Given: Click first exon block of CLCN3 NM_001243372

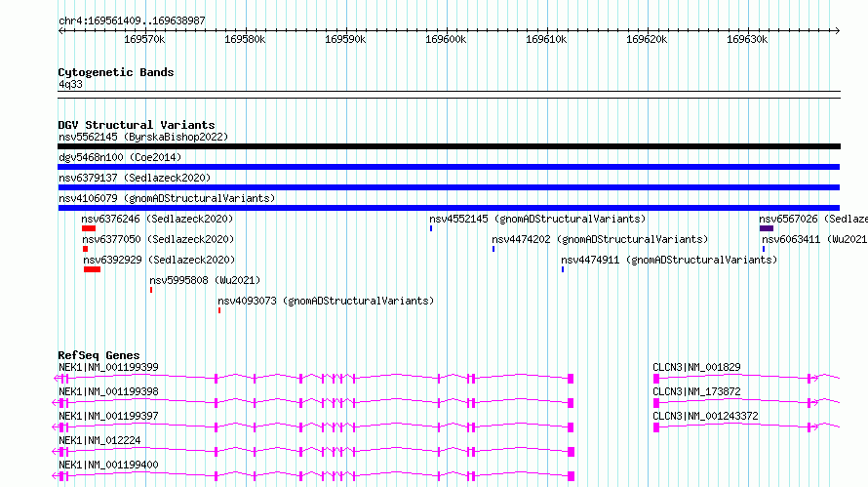Looking at the screenshot, I should point(656,427).
